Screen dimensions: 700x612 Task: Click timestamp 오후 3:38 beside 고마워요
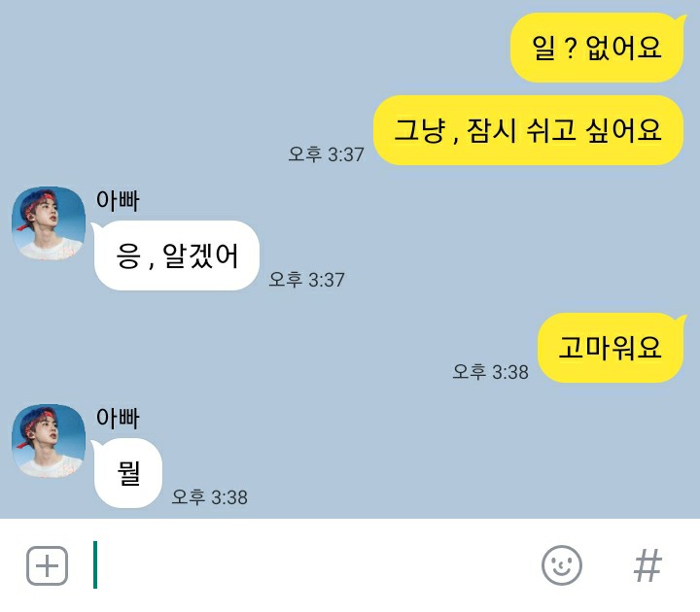point(491,372)
